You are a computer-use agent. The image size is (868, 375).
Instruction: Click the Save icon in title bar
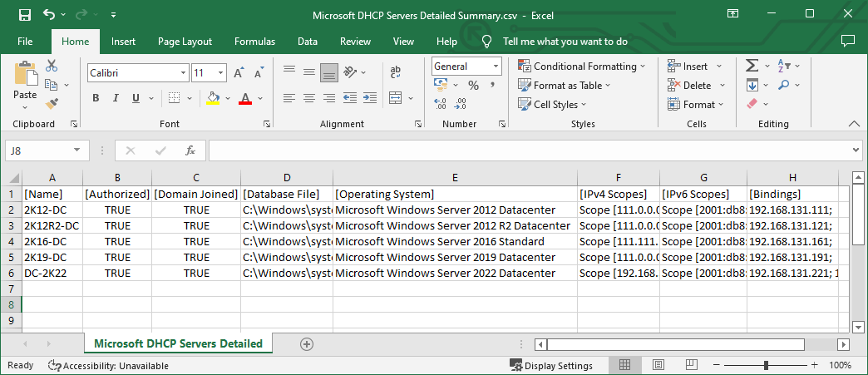tap(25, 15)
